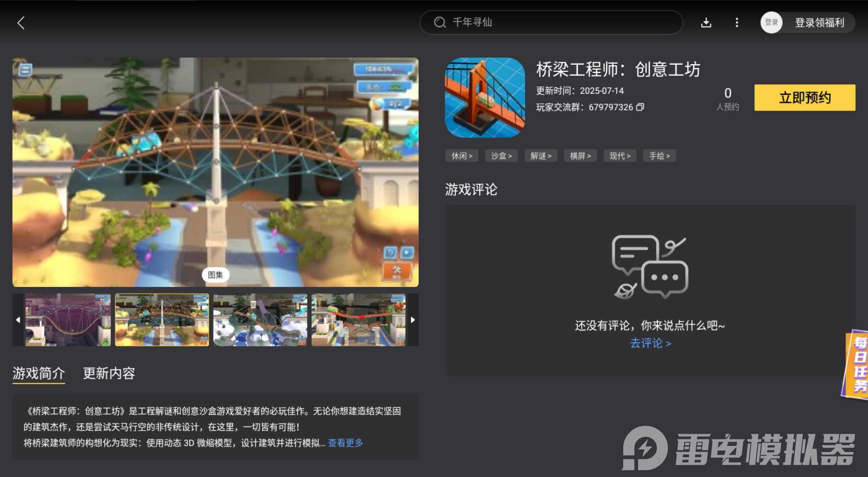Open the three-dot more options menu
This screenshot has width=868, height=477.
click(737, 22)
